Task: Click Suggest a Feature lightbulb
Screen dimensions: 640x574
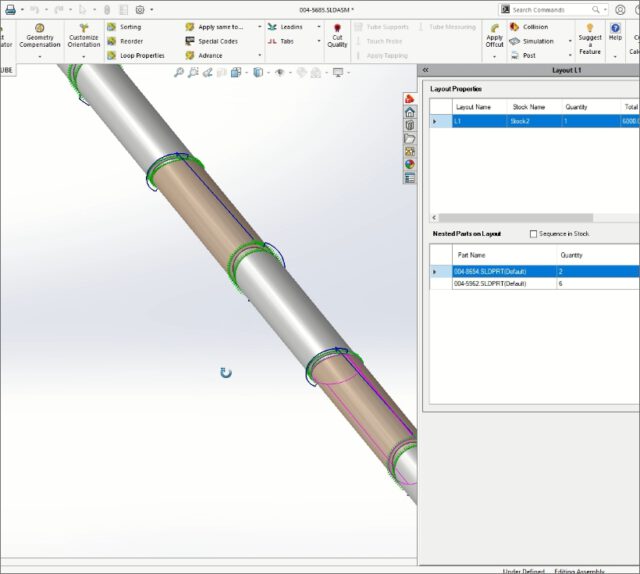Action: [x=590, y=39]
